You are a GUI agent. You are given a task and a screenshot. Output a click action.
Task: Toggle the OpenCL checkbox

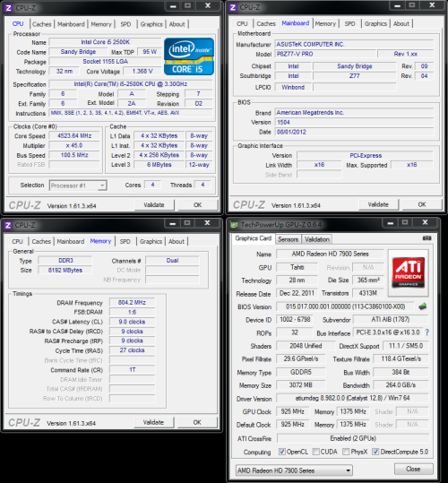click(281, 452)
